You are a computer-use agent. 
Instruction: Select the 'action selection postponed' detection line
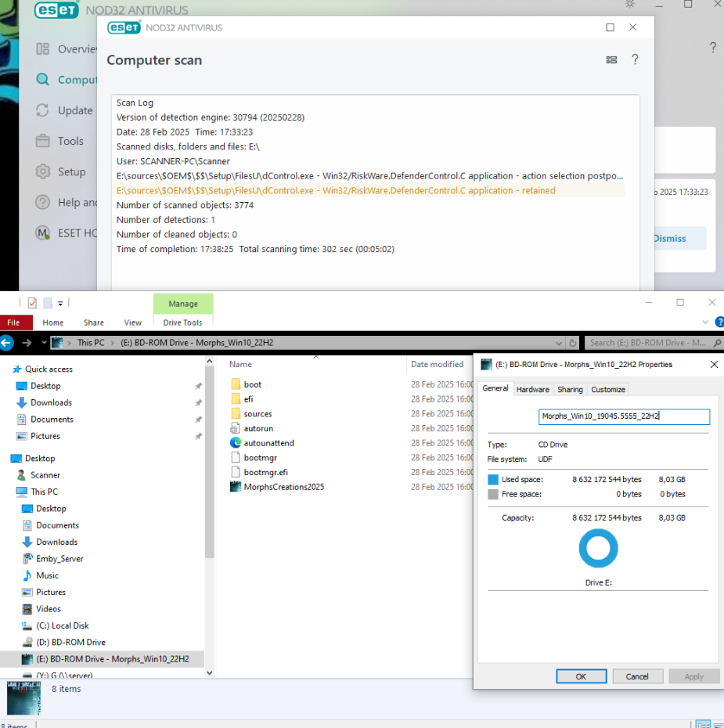[369, 176]
